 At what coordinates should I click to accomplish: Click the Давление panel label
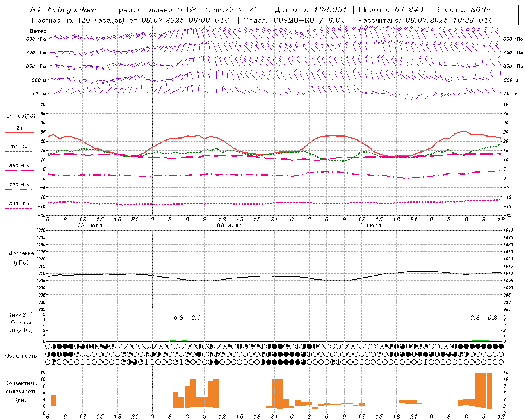[21, 253]
